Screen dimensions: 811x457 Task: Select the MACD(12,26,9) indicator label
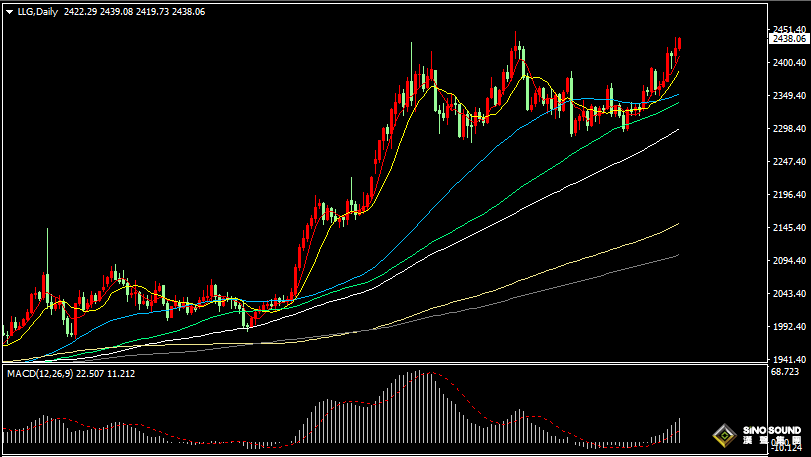pos(45,373)
